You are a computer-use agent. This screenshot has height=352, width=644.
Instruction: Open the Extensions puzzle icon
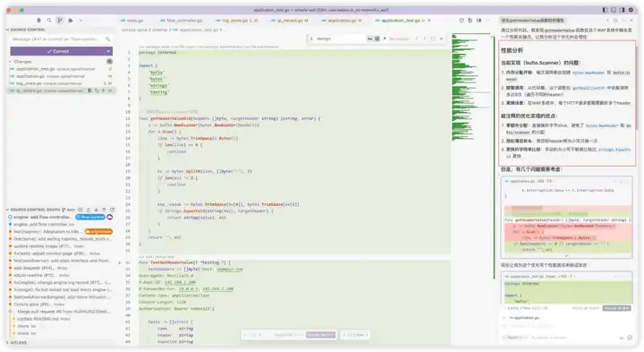[x=71, y=20]
